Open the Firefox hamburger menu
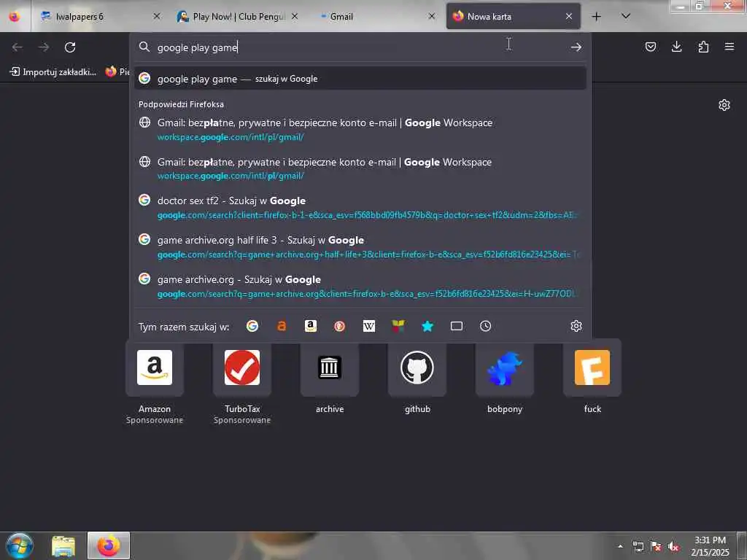The image size is (747, 560). pyautogui.click(x=729, y=47)
